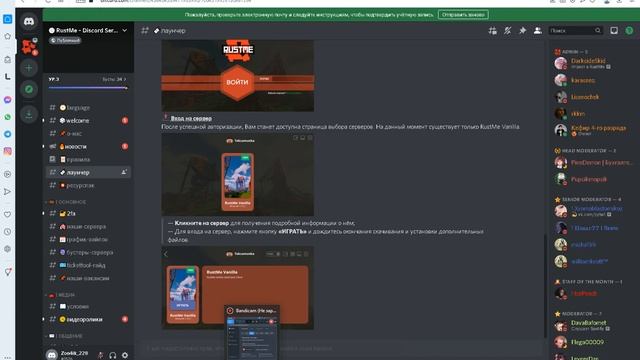Open the tickettool-гайд channel
Viewport: 640px width, 360px height.
click(88, 265)
